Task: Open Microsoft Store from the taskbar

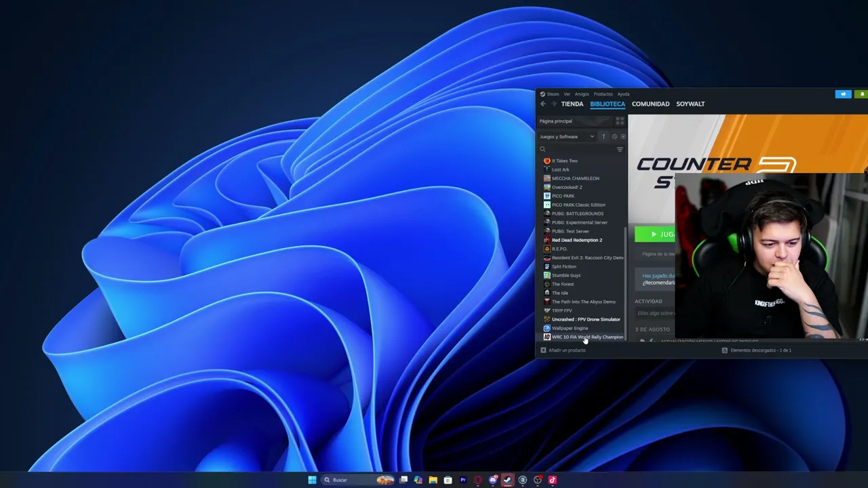Action: point(448,480)
